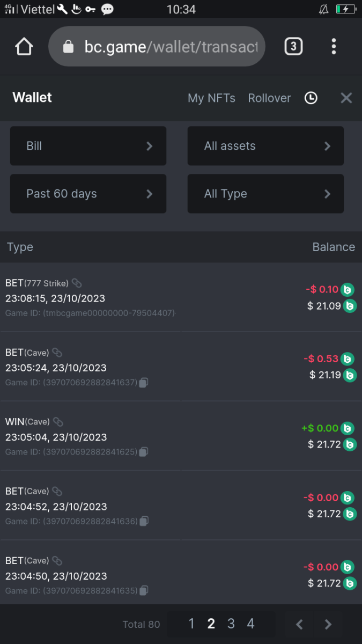The width and height of the screenshot is (362, 644).
Task: Open the browser three-dot menu
Action: coord(334,47)
